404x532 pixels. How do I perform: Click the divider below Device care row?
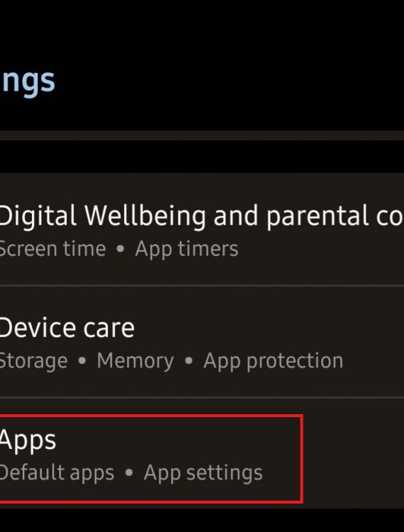[202, 398]
